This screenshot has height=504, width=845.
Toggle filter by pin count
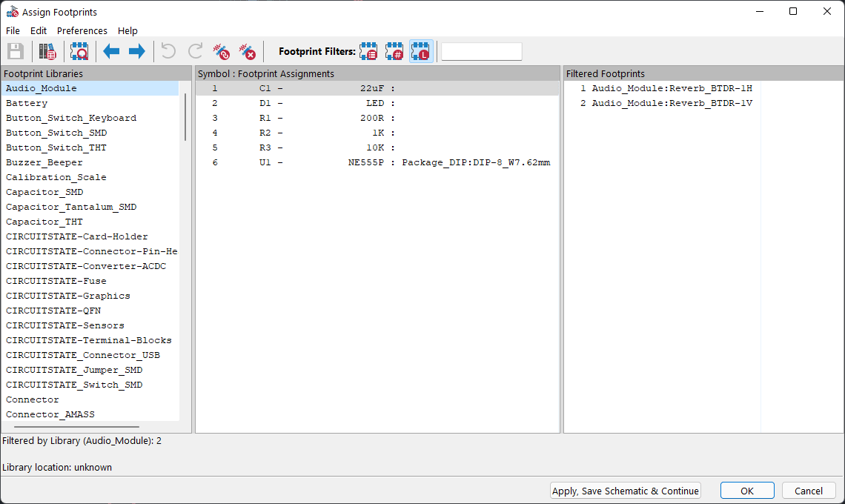(x=394, y=52)
